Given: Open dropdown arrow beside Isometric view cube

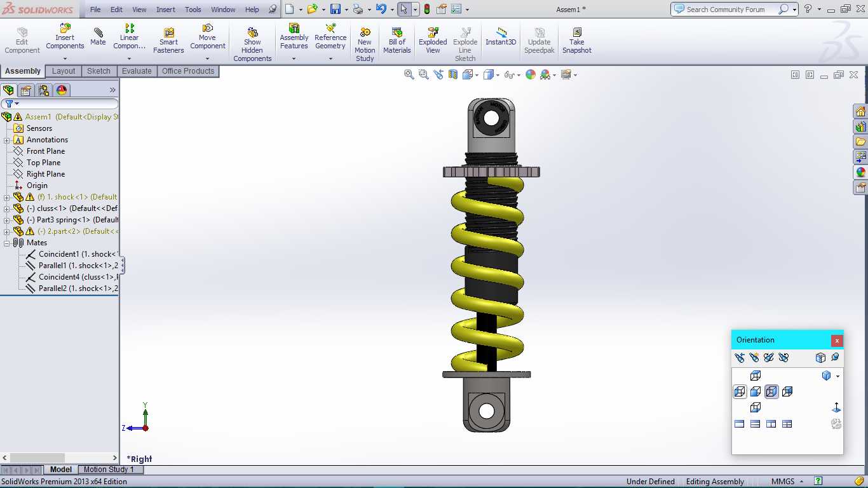Looking at the screenshot, I should (x=837, y=376).
